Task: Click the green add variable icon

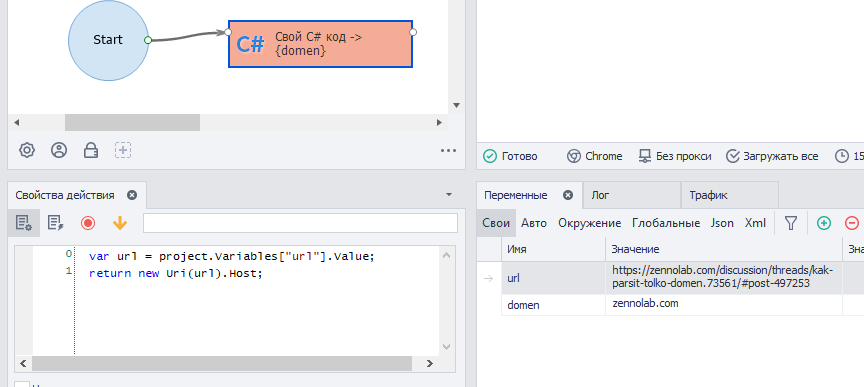Action: (x=824, y=223)
